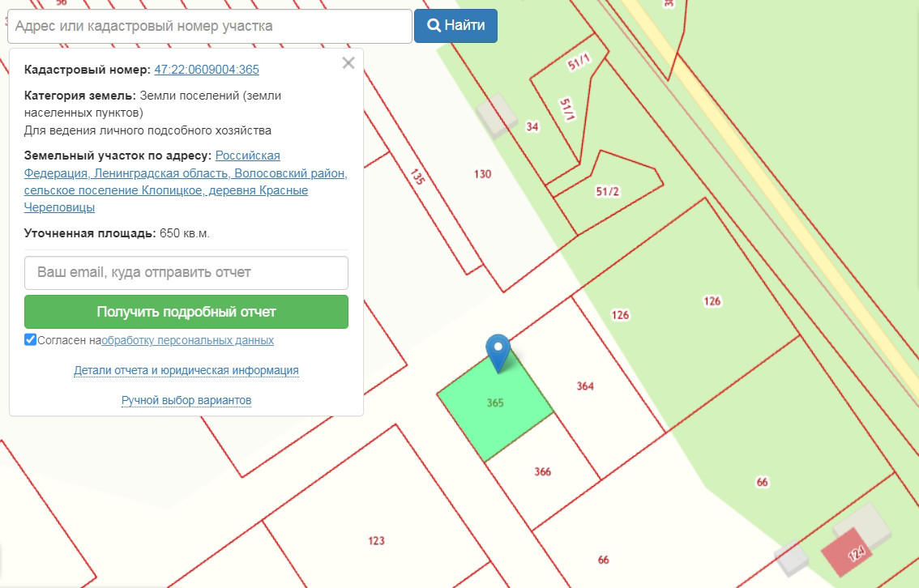Click text Для ведения личного подсобного хозяйства
This screenshot has width=919, height=588.
(147, 130)
